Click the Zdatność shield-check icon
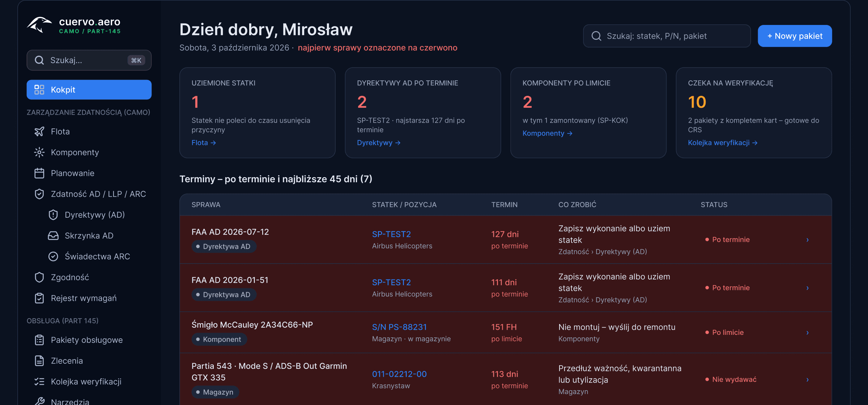 tap(39, 194)
